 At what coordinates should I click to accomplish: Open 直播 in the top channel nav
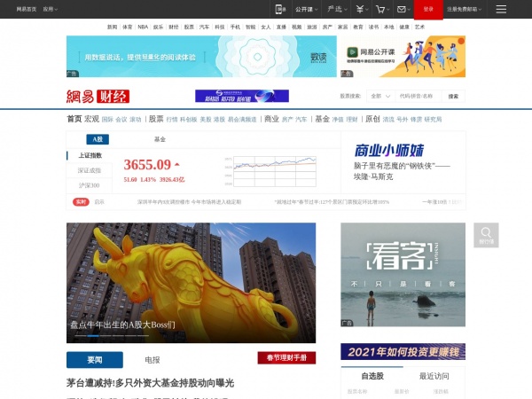[x=281, y=27]
